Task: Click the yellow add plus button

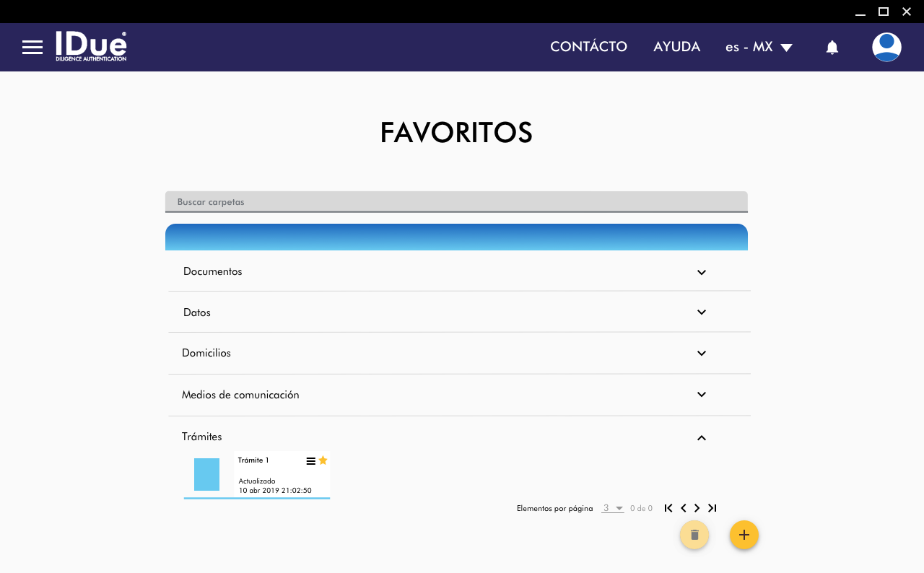Action: click(744, 535)
